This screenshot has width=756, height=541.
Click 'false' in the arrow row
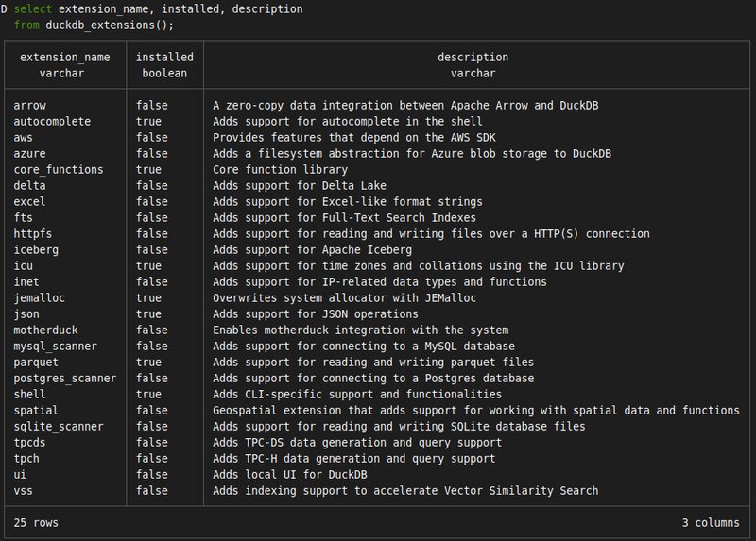(x=152, y=106)
